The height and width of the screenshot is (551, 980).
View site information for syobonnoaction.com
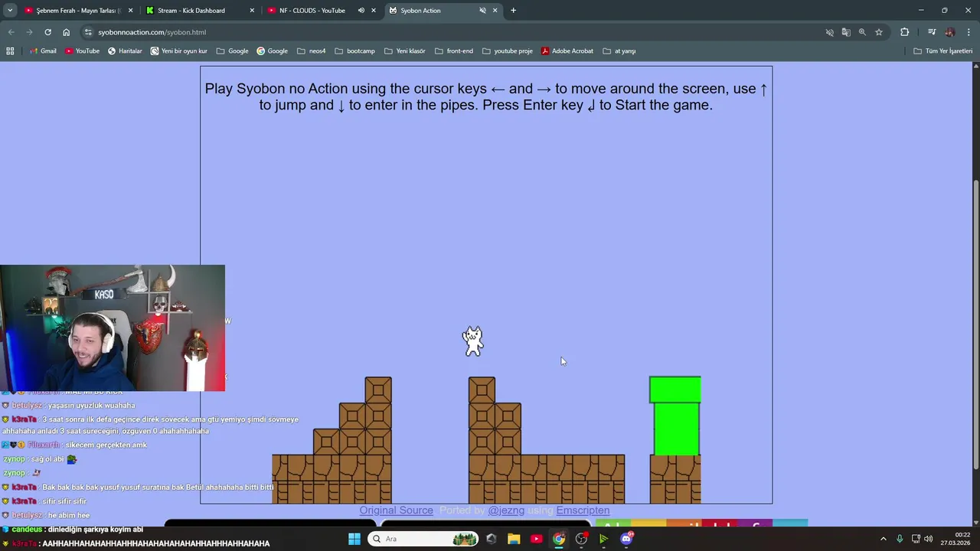[88, 32]
